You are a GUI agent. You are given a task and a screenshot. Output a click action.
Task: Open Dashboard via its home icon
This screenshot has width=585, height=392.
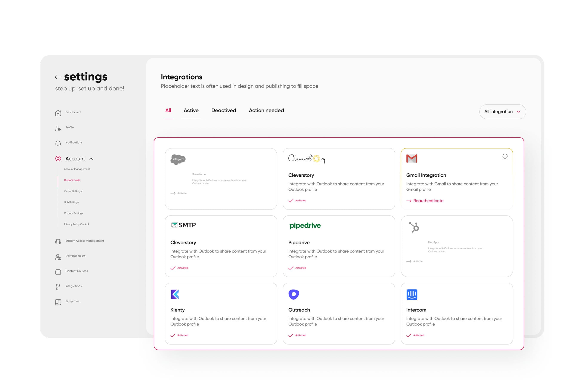58,113
